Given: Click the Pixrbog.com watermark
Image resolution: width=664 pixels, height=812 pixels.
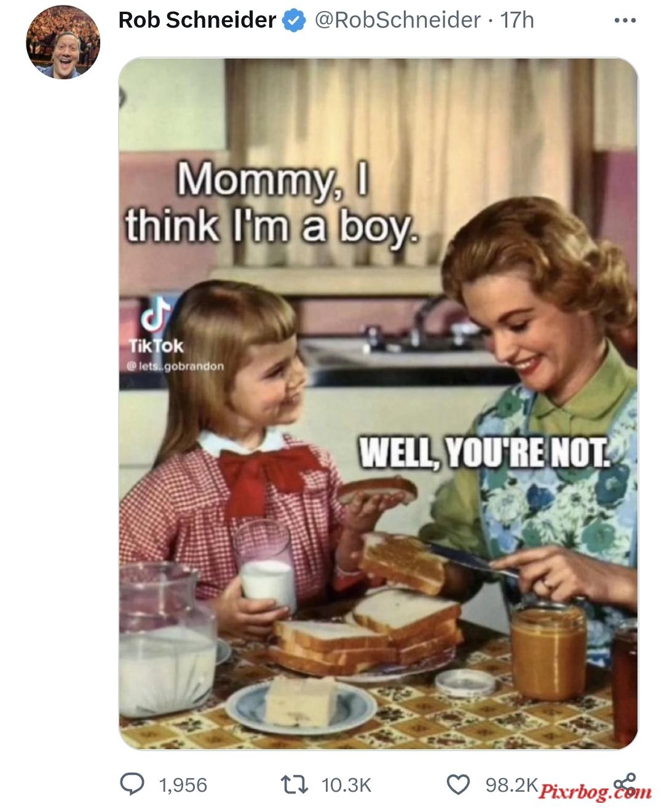Looking at the screenshot, I should pos(595,792).
